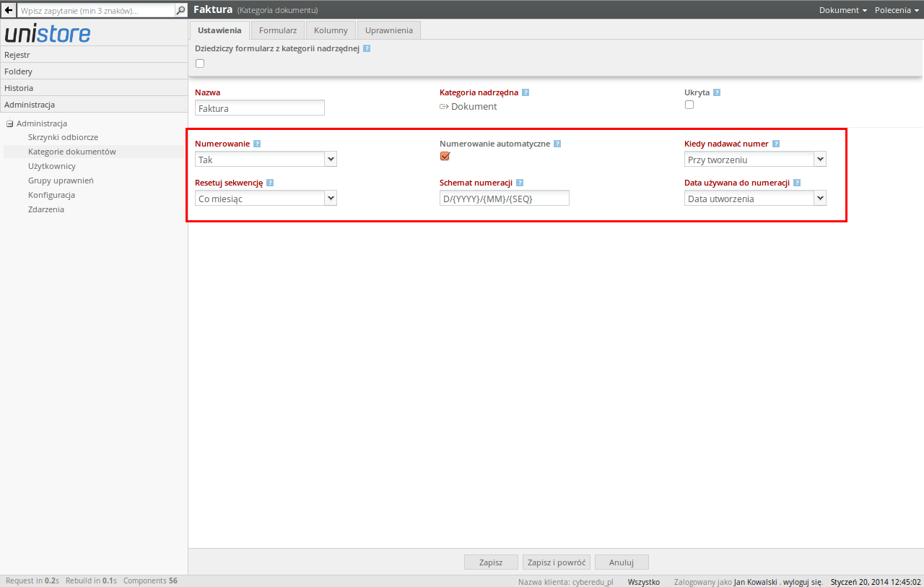This screenshot has height=587, width=924.
Task: Click Wszystko in the status bar
Action: [x=644, y=581]
